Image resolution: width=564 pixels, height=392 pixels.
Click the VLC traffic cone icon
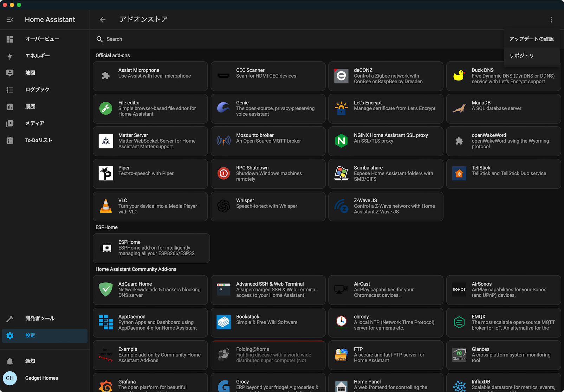[106, 206]
